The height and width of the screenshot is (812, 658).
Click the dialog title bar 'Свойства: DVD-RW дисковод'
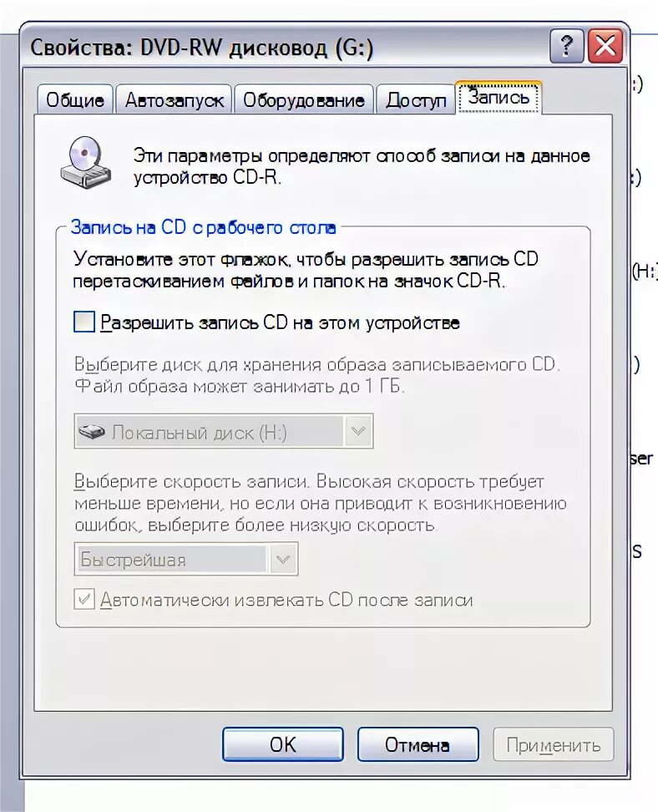[201, 48]
